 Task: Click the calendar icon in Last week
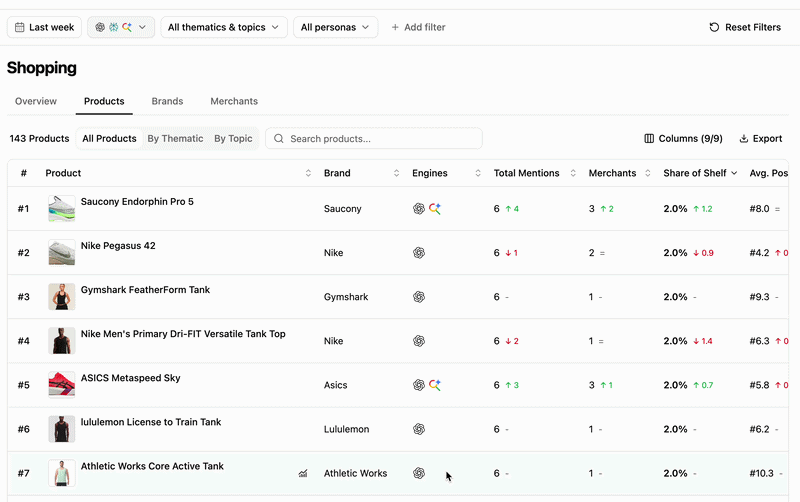19,27
